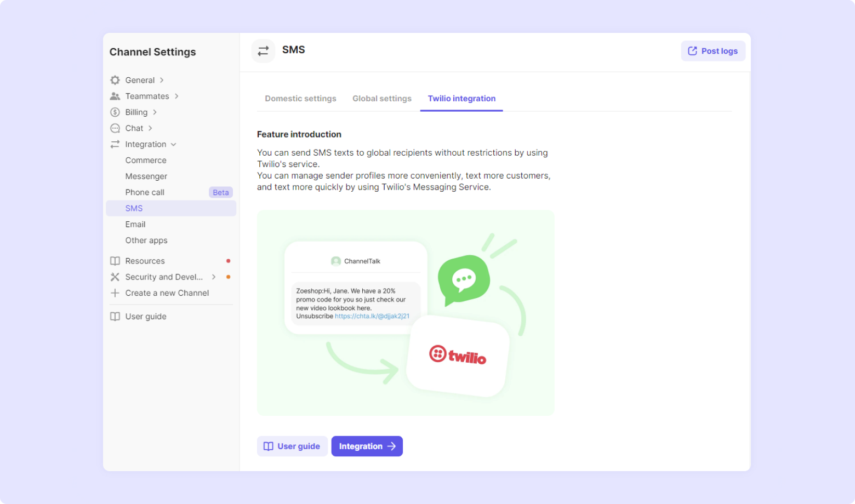Click the General gear icon
This screenshot has width=855, height=504.
tap(115, 80)
